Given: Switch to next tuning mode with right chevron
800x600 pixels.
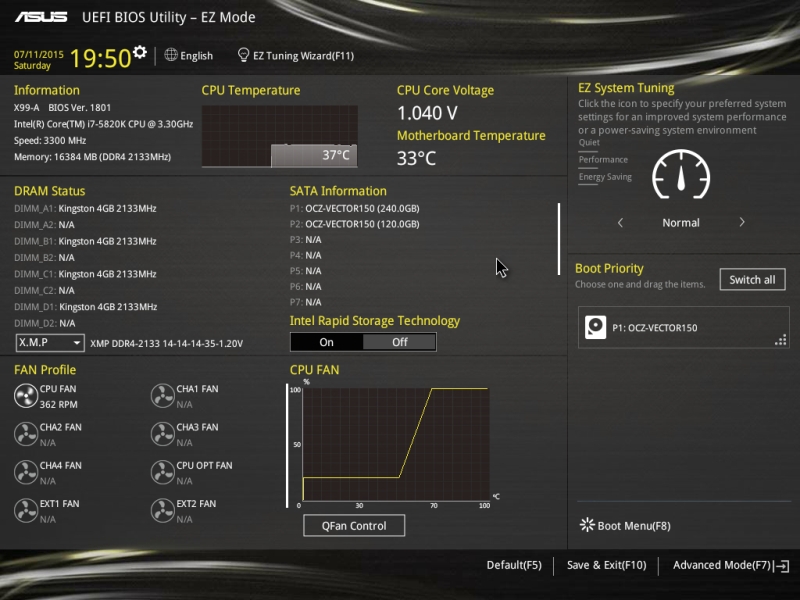Looking at the screenshot, I should [742, 222].
